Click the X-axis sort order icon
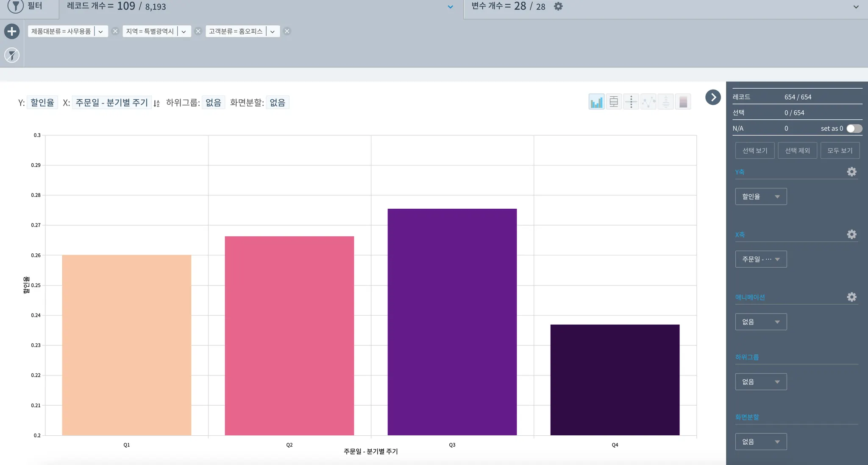This screenshot has width=868, height=465. (156, 103)
